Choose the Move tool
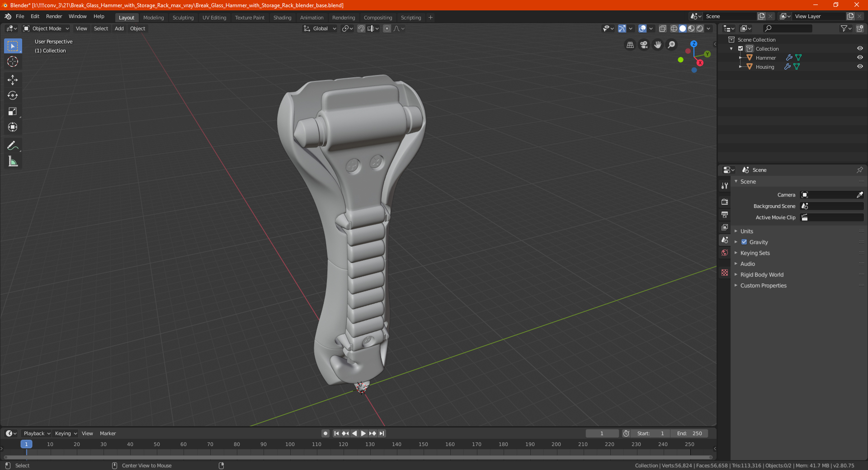Viewport: 868px width, 470px height. [13, 80]
